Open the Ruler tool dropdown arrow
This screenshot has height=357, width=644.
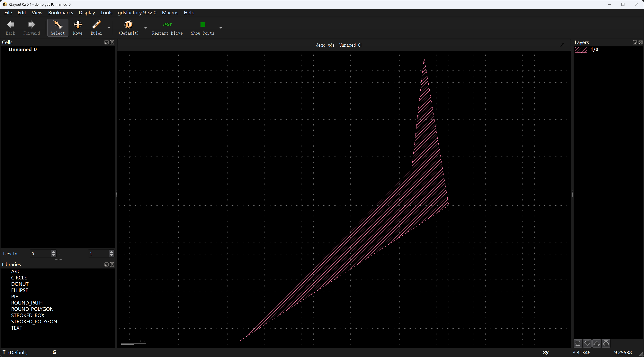coord(109,28)
